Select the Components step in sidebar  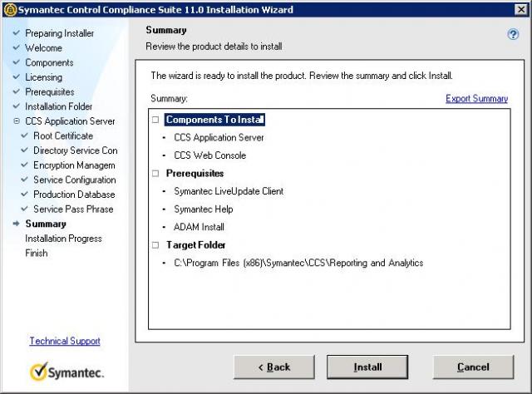(49, 62)
